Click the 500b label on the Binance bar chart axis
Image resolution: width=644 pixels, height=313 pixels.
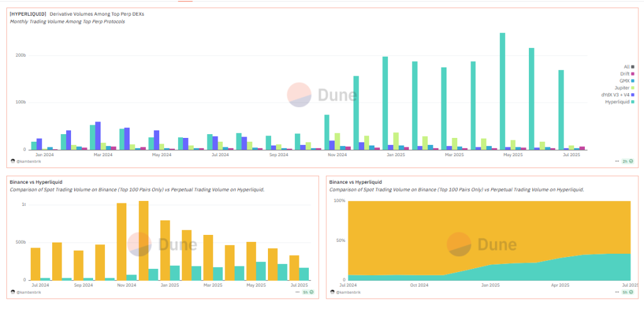point(21,242)
